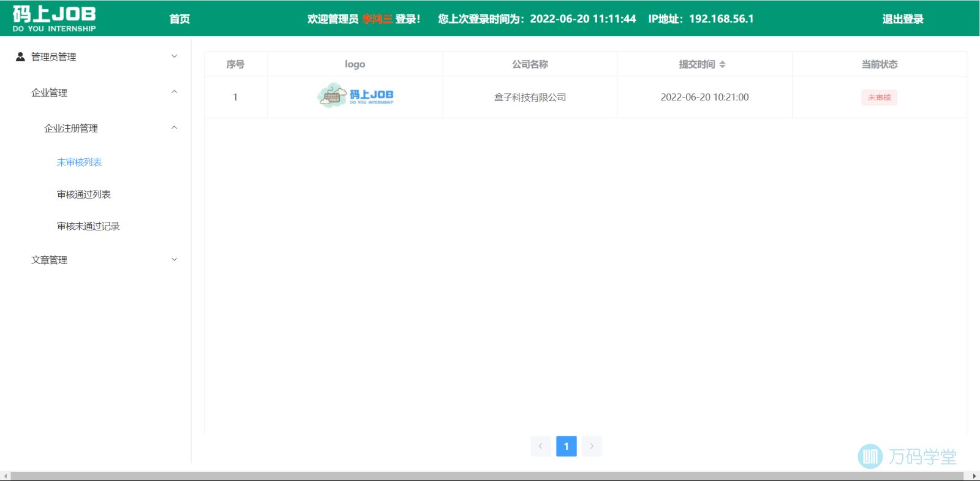Click the administrator name 李鸿三

coord(377,19)
